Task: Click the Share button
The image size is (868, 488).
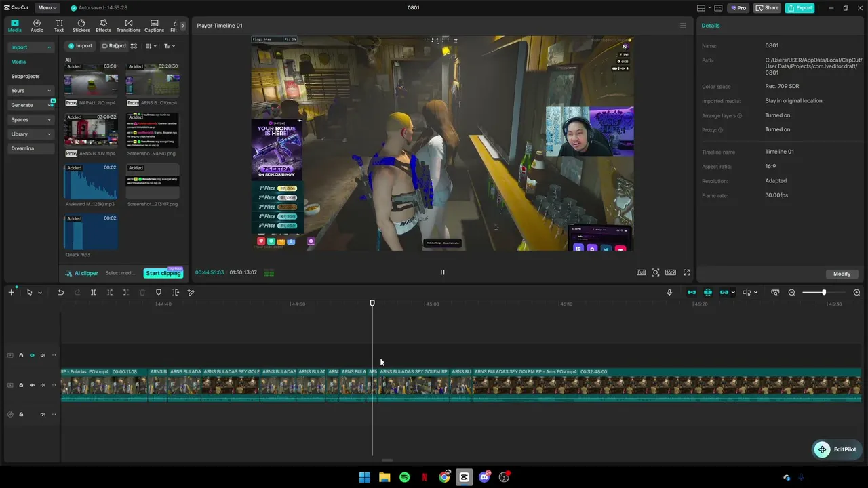Action: point(768,8)
